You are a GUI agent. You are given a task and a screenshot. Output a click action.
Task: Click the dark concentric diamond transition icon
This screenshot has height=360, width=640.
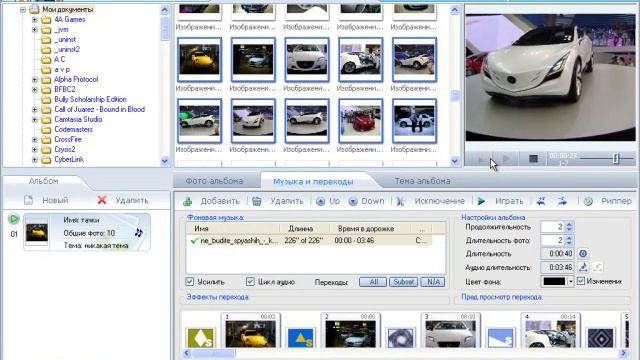click(x=600, y=338)
